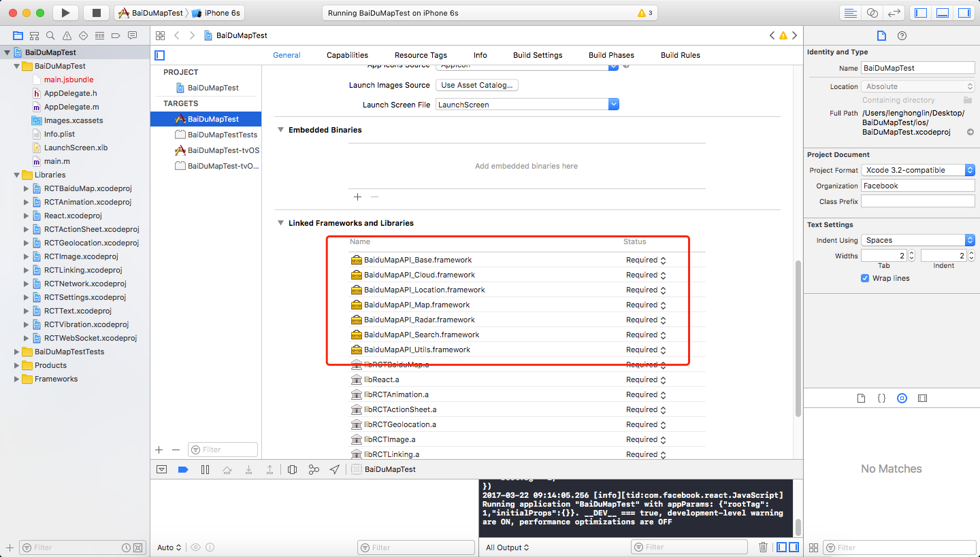Hide the navigator pane

point(921,13)
